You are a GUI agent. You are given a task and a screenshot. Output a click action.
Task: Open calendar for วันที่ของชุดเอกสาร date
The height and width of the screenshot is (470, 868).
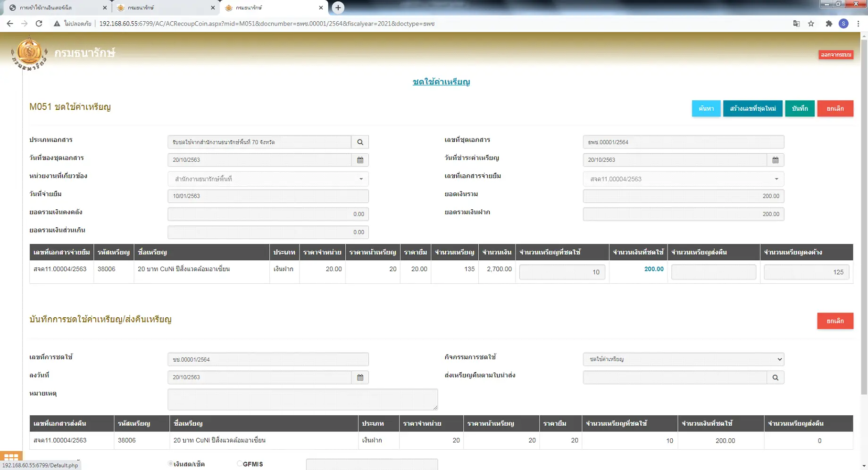[360, 160]
